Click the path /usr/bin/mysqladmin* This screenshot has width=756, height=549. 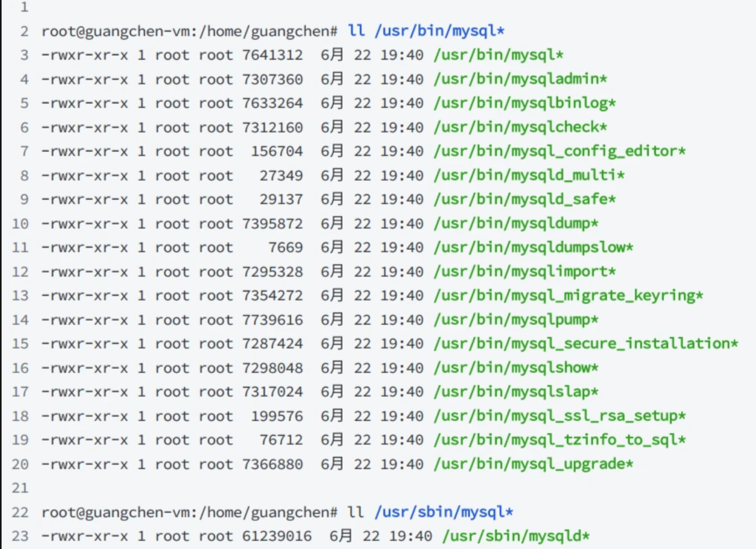(520, 79)
